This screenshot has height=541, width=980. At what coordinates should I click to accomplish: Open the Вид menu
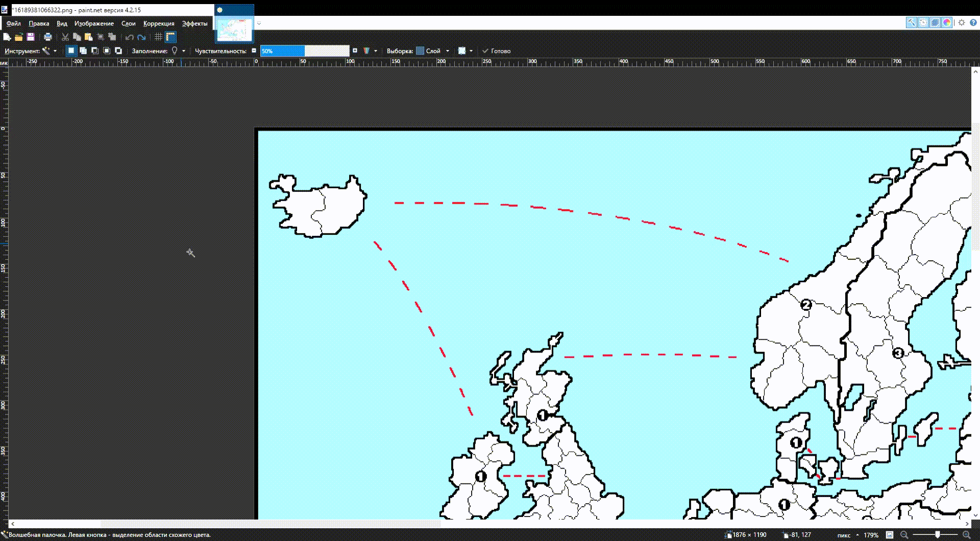click(62, 23)
